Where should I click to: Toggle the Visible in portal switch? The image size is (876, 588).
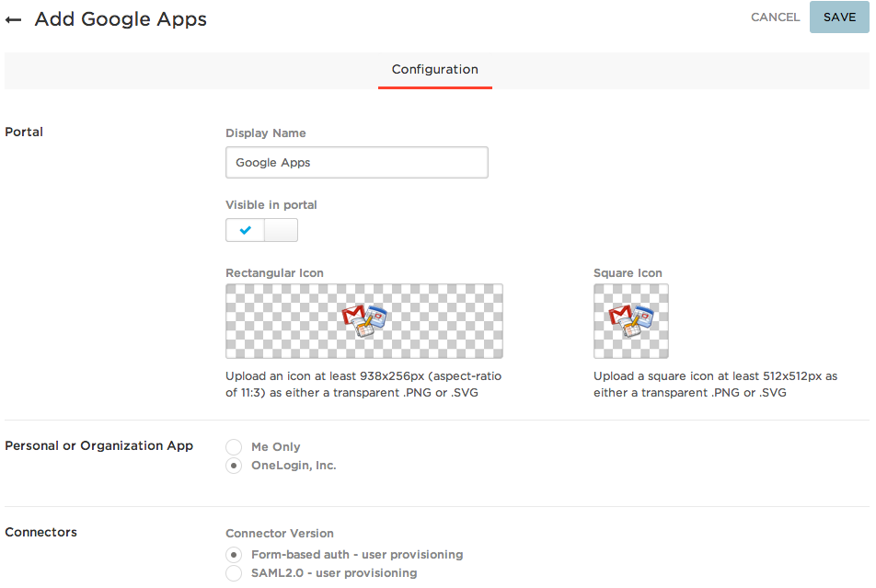261,230
